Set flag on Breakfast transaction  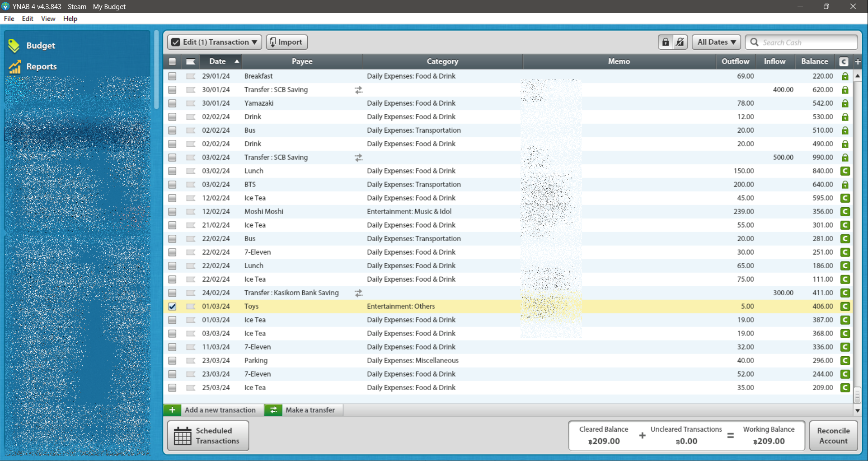[x=191, y=76]
